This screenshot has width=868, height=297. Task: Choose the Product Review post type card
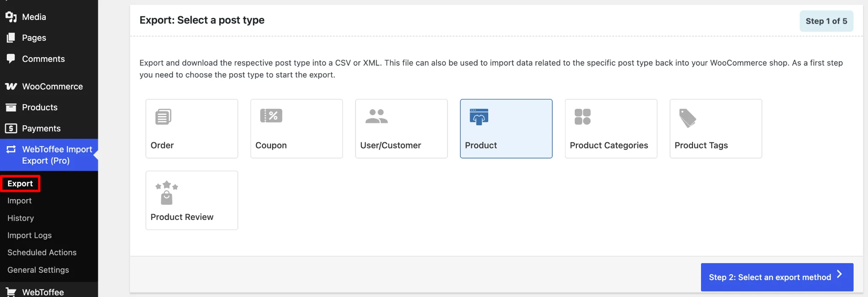(192, 200)
